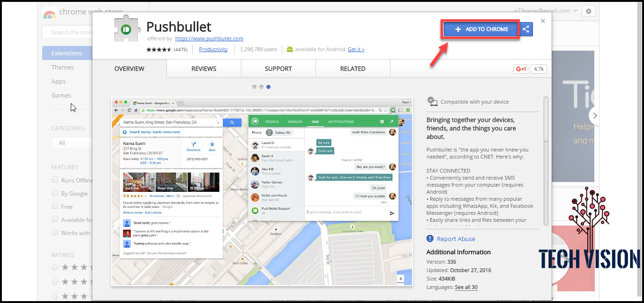Open the pushbullet.com offered-by link
The image size is (644, 303).
point(209,38)
